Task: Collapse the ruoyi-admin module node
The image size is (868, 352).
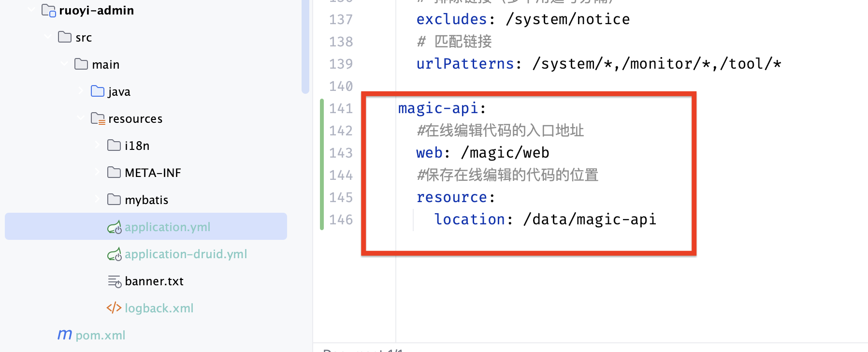Action: [x=31, y=10]
